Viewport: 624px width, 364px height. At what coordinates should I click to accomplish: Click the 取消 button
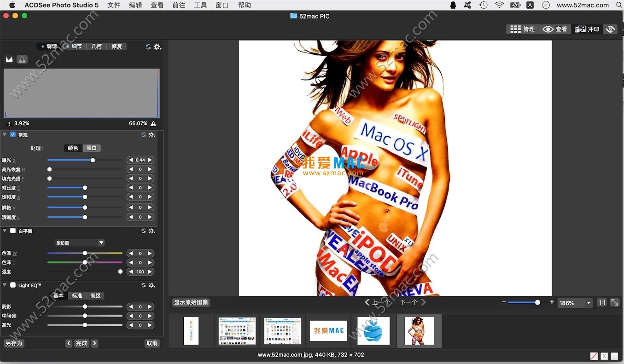tap(152, 343)
